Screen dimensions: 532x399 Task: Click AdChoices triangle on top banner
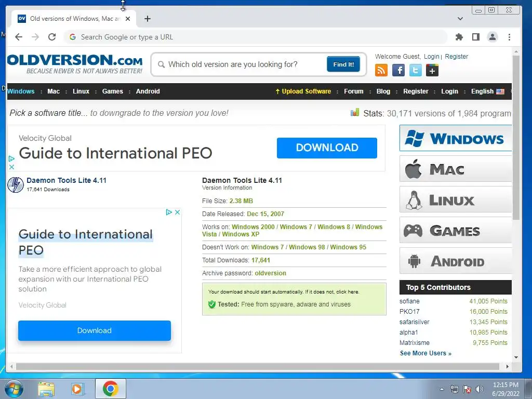11,158
